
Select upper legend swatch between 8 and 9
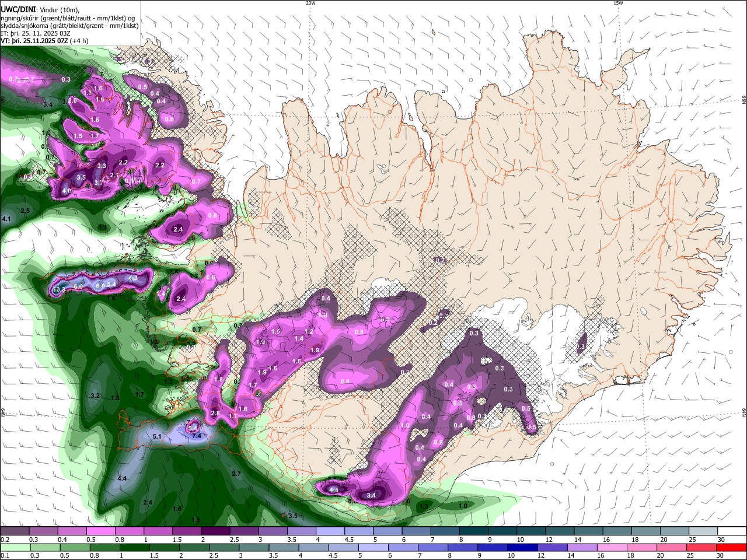(x=474, y=531)
